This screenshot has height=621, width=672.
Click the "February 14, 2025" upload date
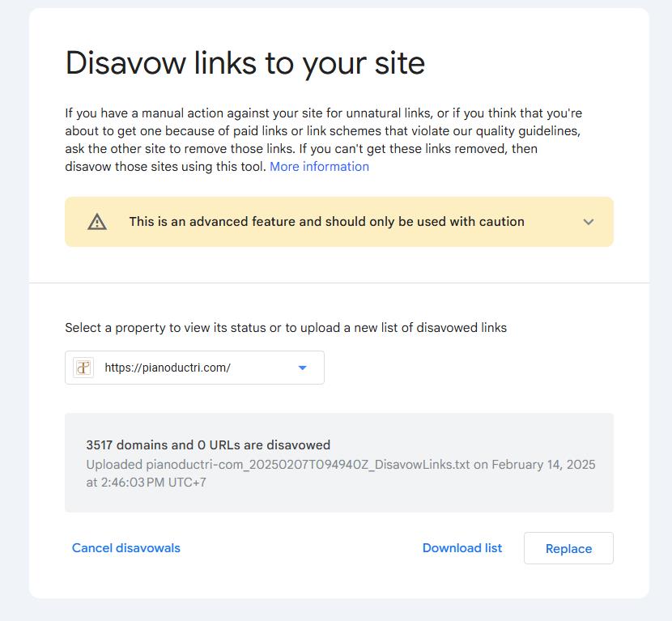point(543,465)
